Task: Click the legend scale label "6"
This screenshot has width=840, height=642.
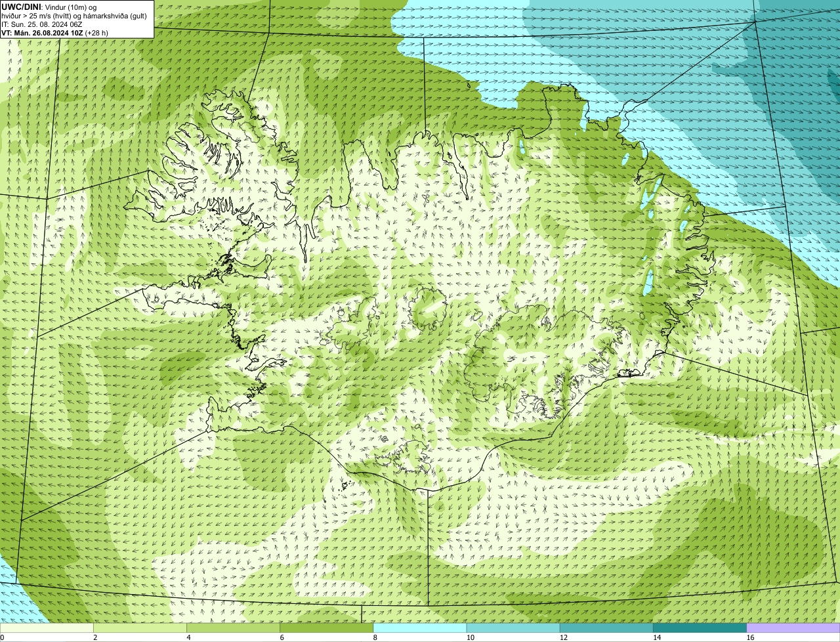Action: (282, 637)
